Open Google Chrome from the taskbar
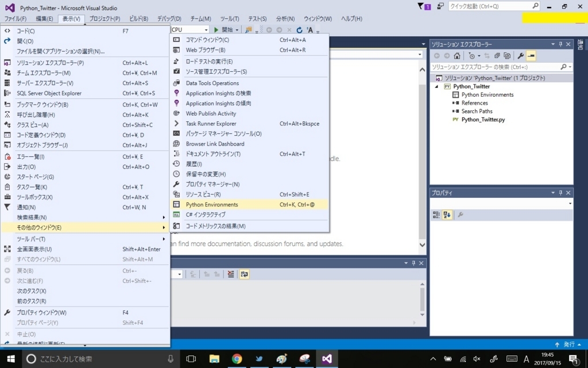The image size is (588, 368). [237, 359]
